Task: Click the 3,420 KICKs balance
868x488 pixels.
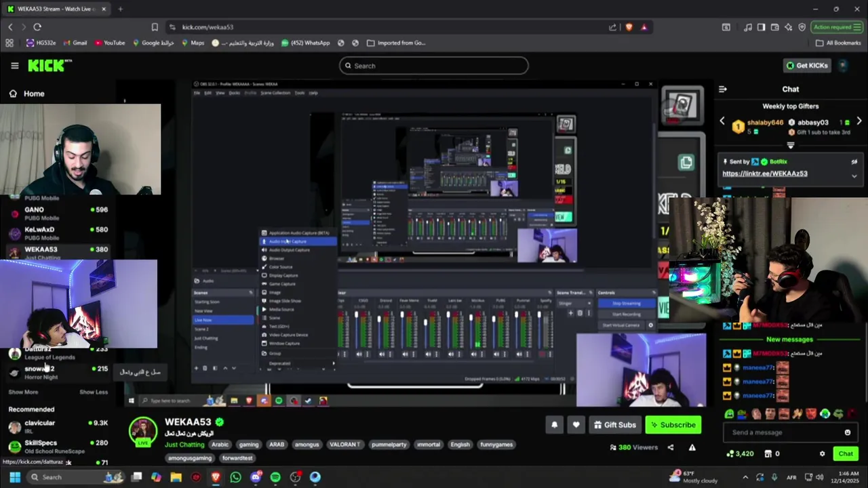Action: click(740, 454)
